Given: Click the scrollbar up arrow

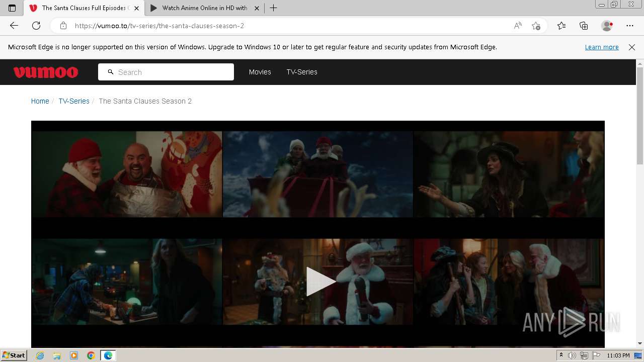Looking at the screenshot, I should [640, 63].
